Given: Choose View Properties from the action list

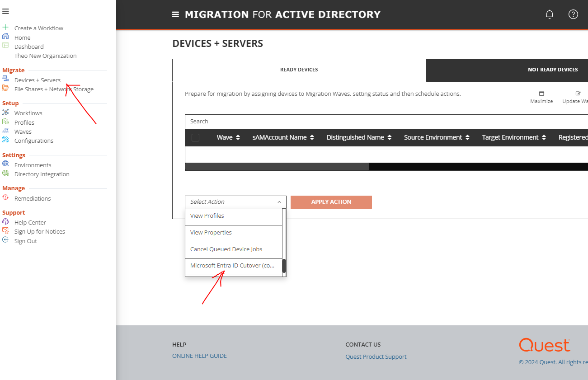Looking at the screenshot, I should coord(234,233).
